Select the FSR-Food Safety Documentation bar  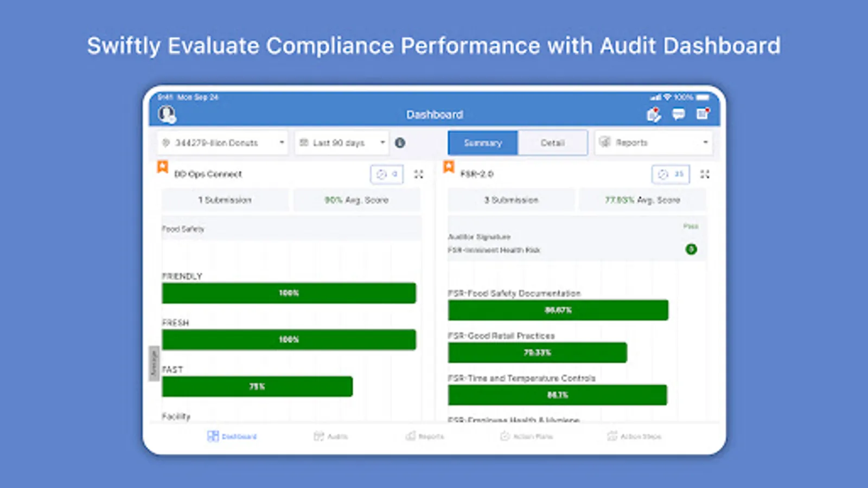coord(558,310)
